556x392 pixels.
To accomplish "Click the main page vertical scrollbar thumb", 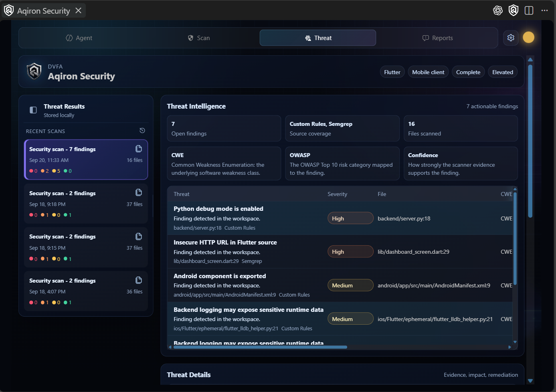I will pos(530,141).
